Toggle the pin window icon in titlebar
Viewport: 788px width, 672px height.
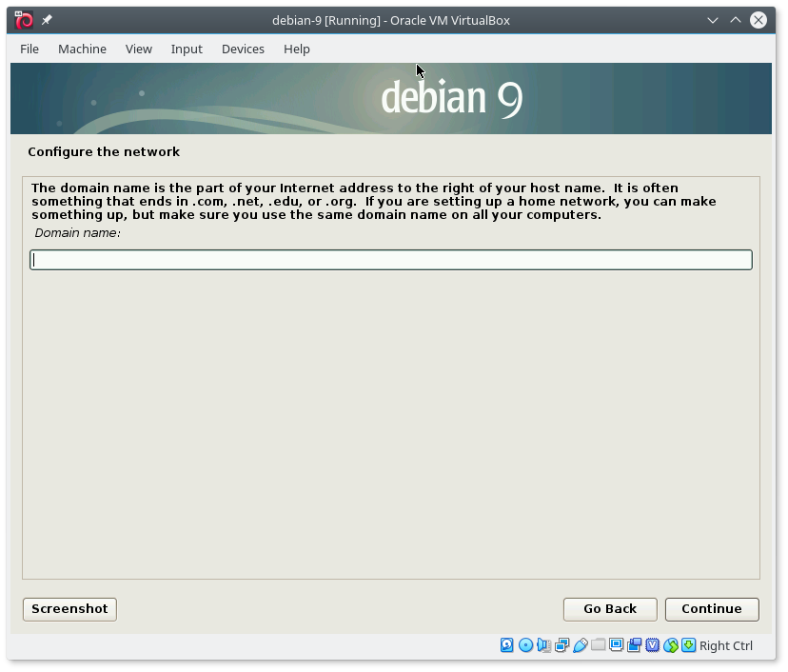click(47, 20)
